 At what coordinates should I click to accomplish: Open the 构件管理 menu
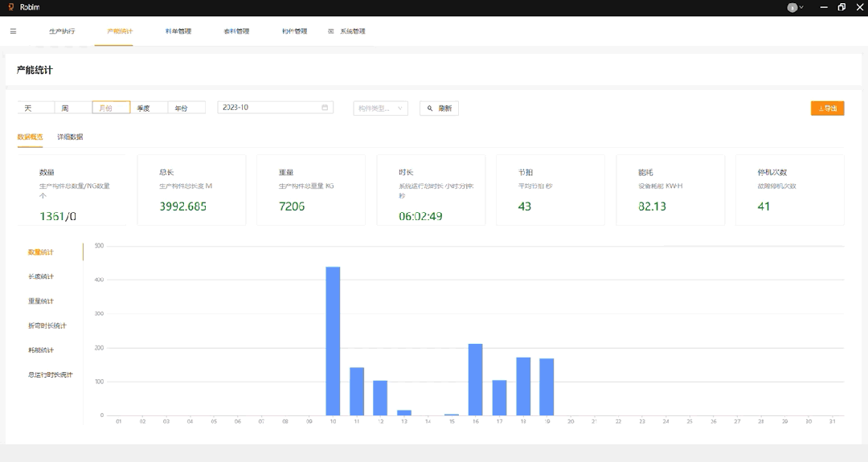[294, 31]
